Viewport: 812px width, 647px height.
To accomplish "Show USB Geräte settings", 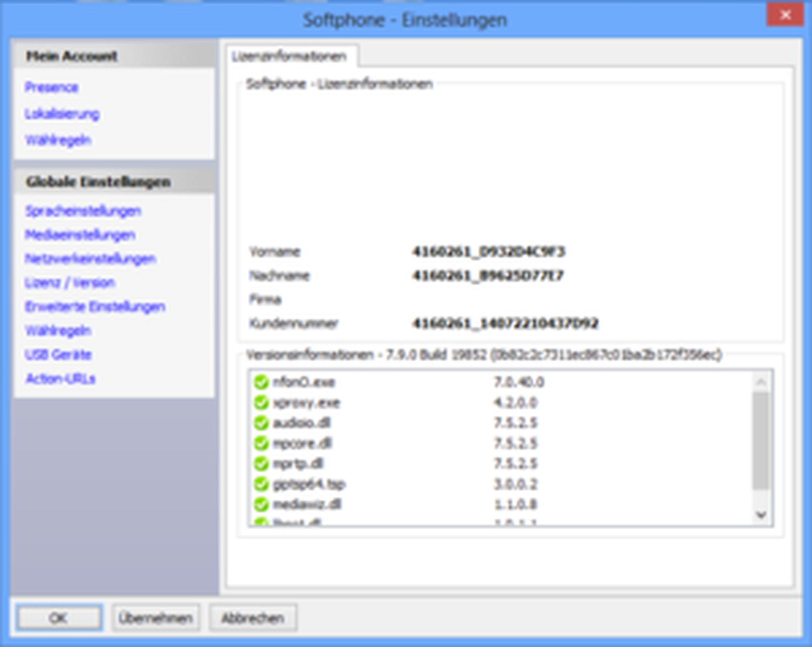I will (58, 355).
